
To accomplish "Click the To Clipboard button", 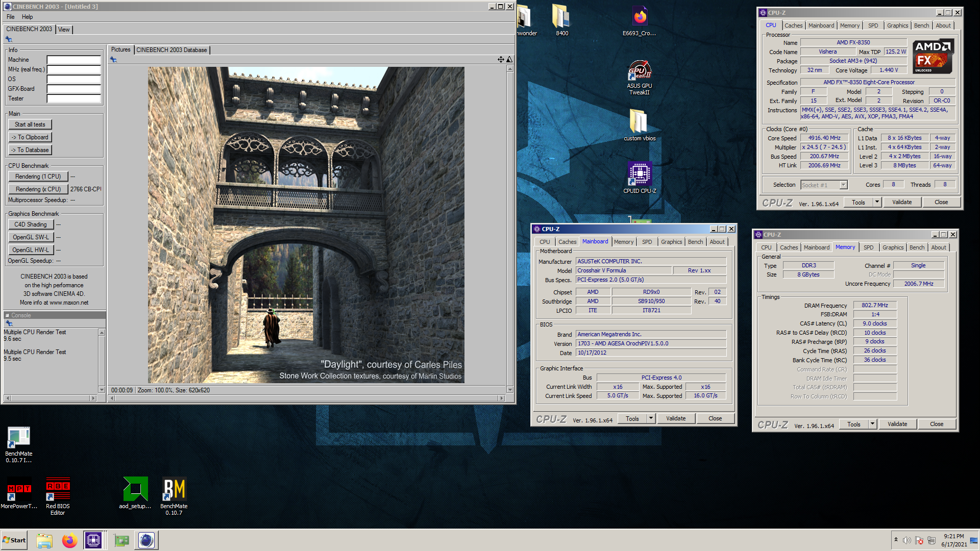I will tap(30, 137).
